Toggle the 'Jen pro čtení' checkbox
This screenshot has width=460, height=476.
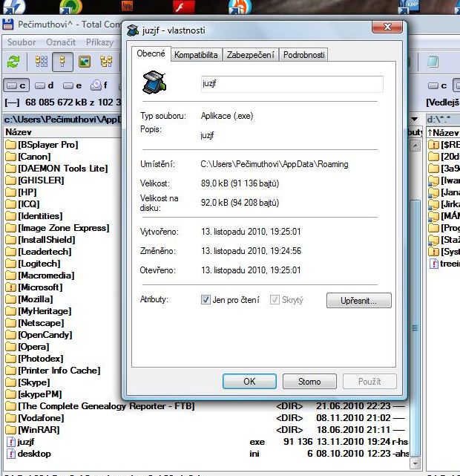[x=206, y=300]
